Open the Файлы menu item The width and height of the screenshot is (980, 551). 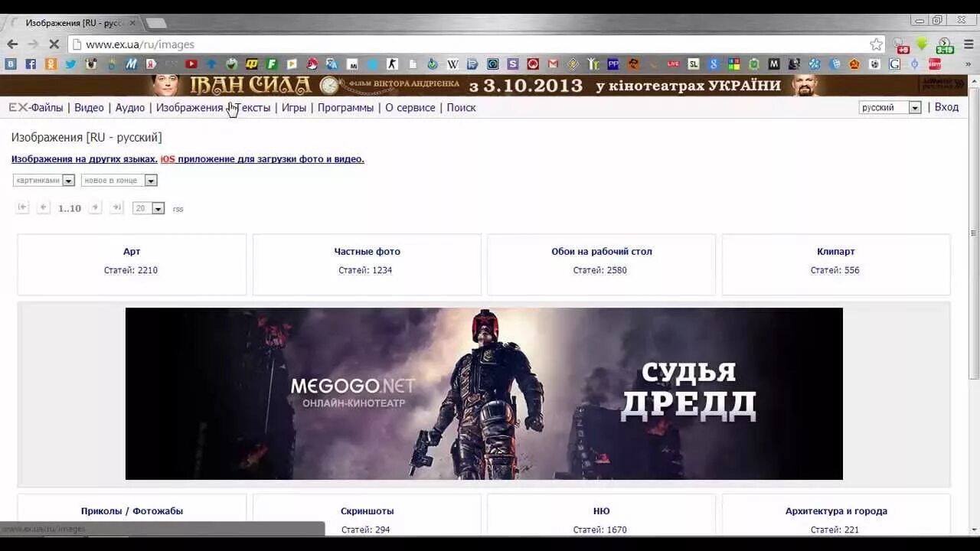click(36, 108)
